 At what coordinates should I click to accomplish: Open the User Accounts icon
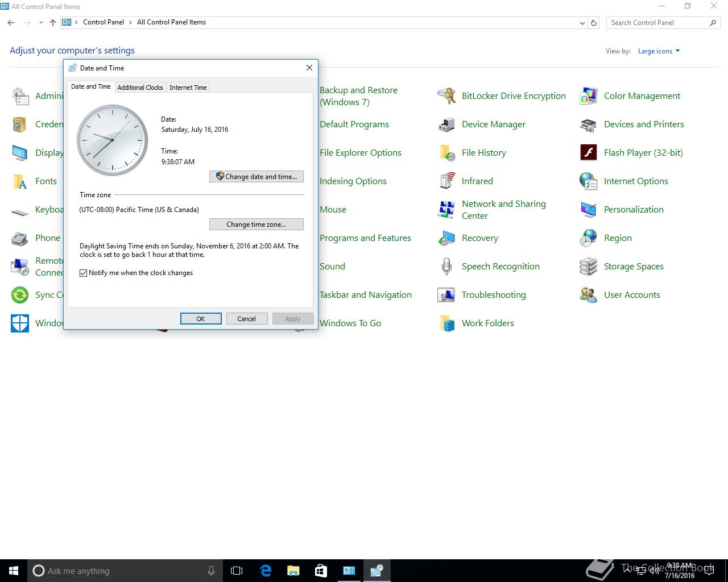coord(589,295)
